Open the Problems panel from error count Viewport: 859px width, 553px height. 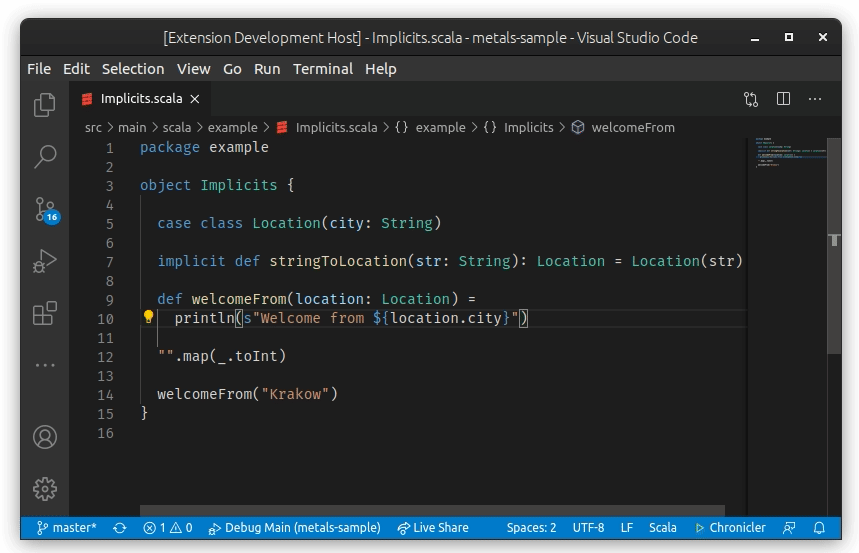(x=168, y=528)
